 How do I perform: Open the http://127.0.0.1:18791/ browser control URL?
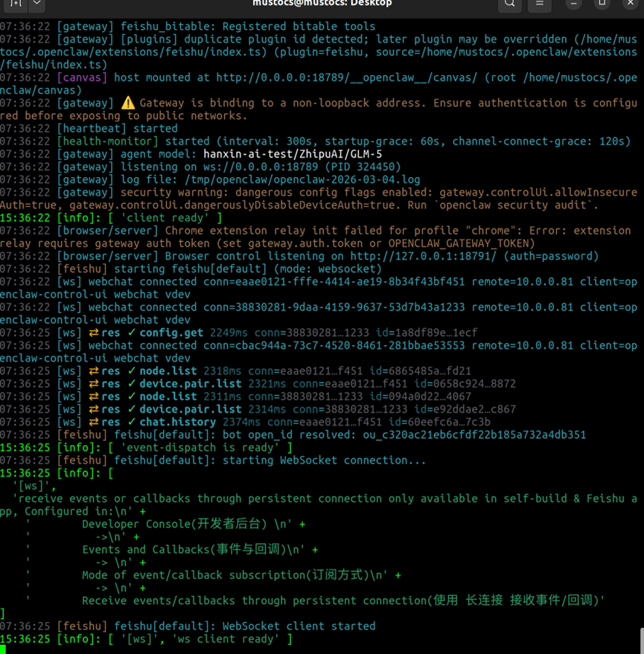[423, 256]
